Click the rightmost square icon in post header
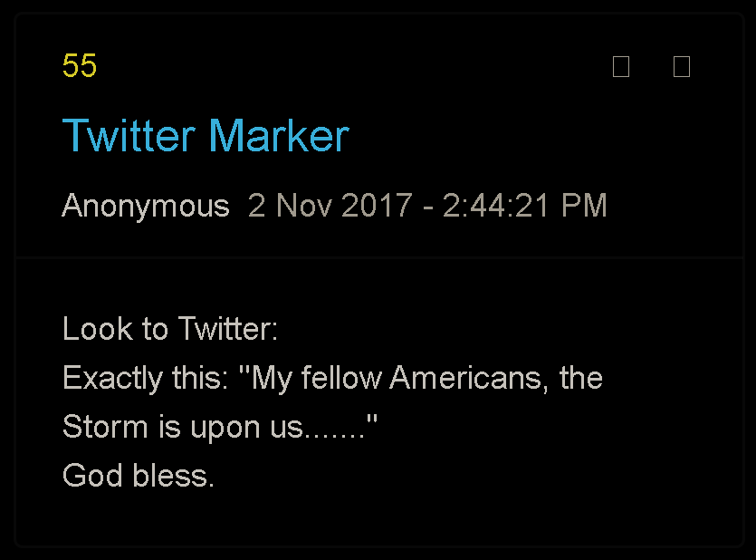Image resolution: width=756 pixels, height=560 pixels. 682,66
